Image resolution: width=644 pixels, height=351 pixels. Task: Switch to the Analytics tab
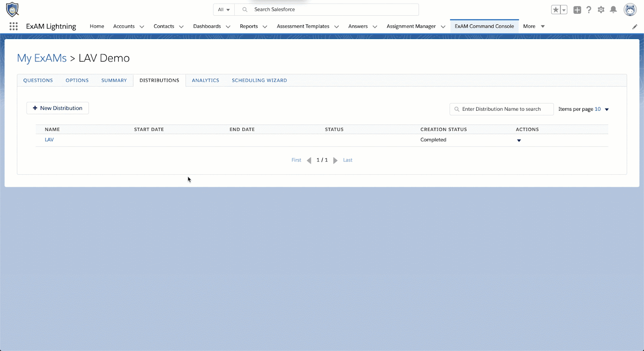pyautogui.click(x=206, y=81)
